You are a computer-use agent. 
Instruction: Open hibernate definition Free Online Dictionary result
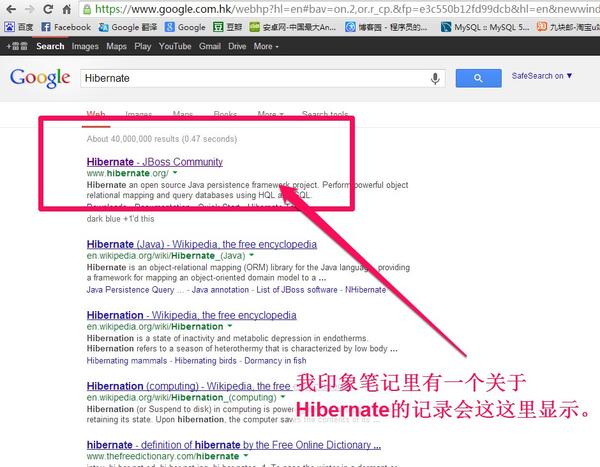[234, 445]
